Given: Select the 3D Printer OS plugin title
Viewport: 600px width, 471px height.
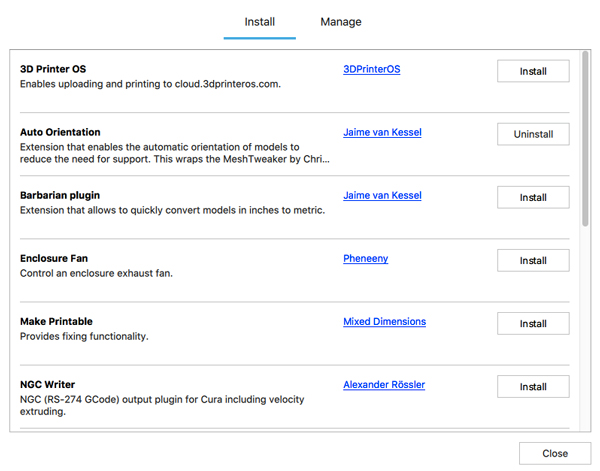Looking at the screenshot, I should (53, 69).
